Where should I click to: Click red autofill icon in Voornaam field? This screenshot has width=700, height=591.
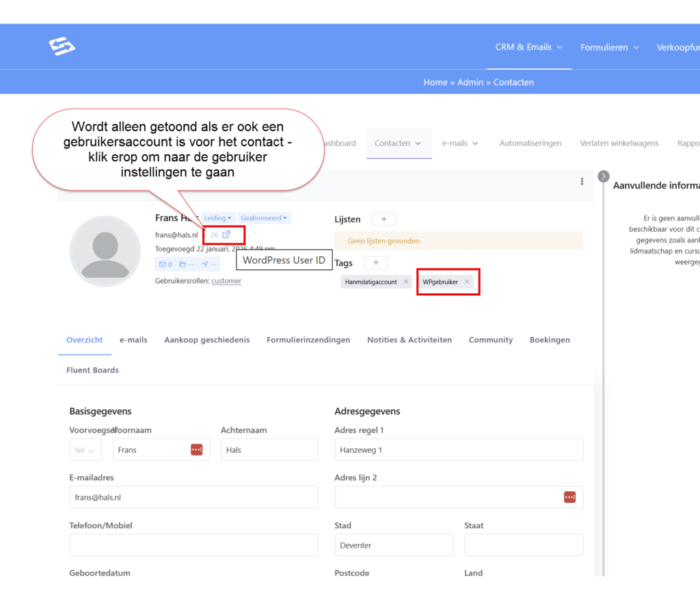tap(197, 450)
